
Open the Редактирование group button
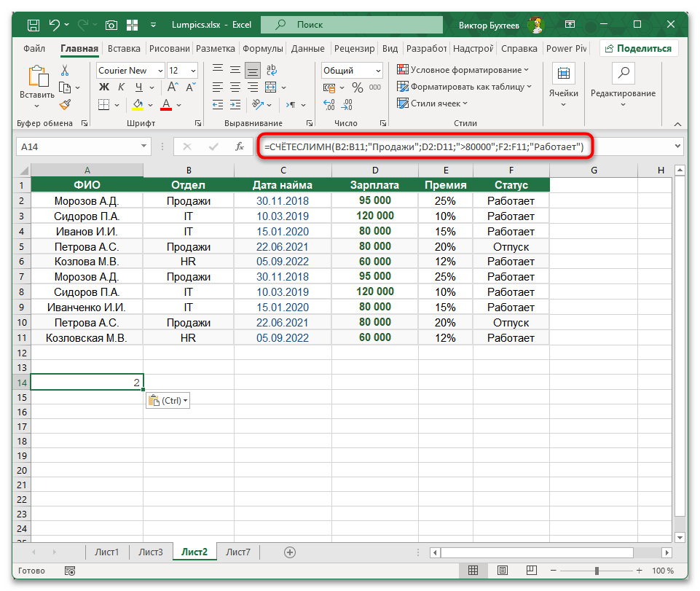624,85
